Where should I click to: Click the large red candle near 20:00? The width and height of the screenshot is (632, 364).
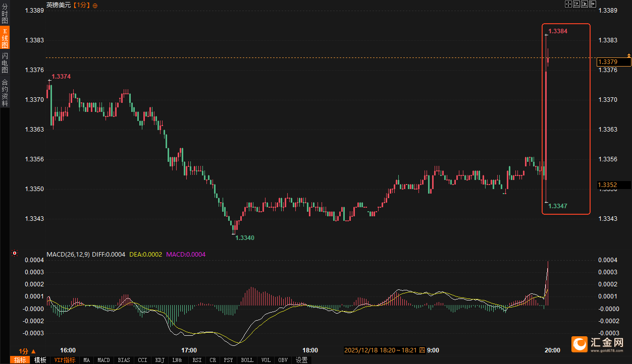[x=546, y=126]
